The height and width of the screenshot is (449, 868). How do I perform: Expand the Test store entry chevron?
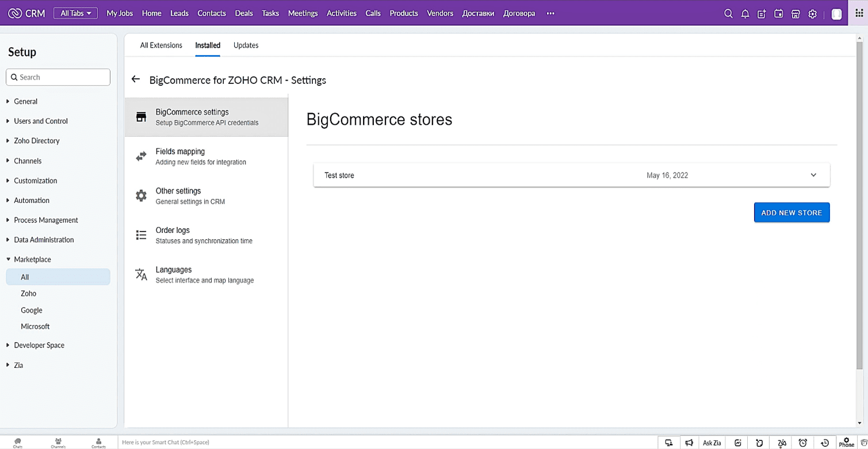tap(813, 175)
